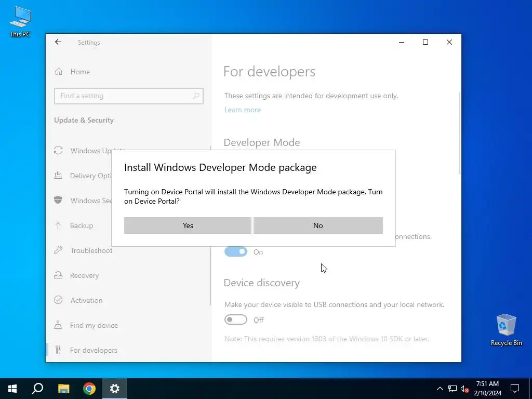Open the notification action center

515,389
